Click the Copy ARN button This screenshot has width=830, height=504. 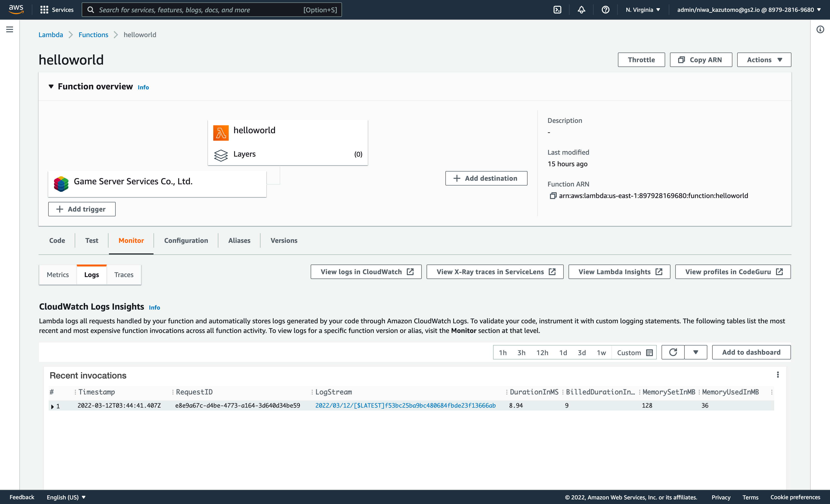(701, 60)
